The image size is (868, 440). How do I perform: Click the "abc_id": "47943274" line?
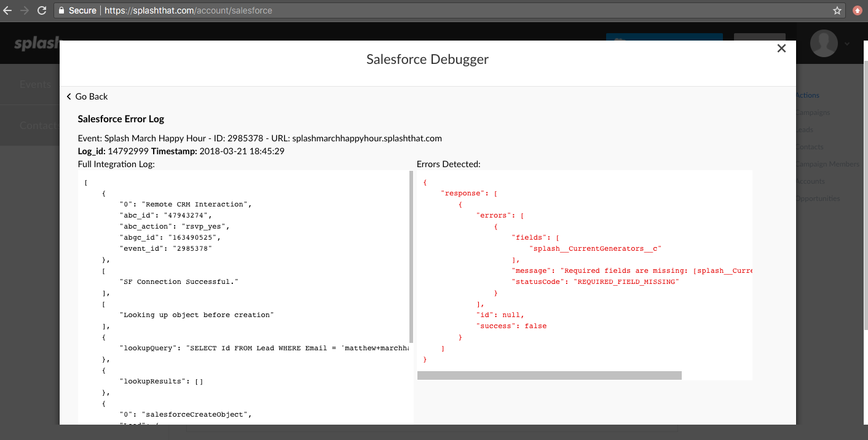[166, 215]
